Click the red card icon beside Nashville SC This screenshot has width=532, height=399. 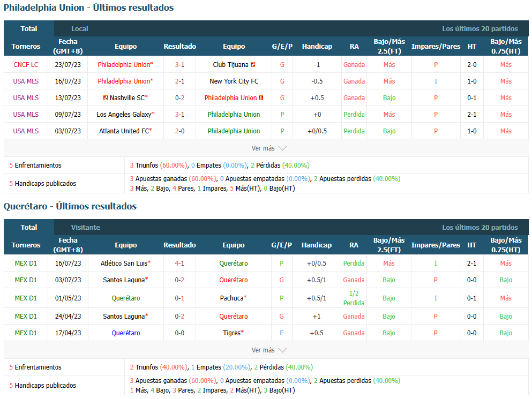pyautogui.click(x=106, y=97)
